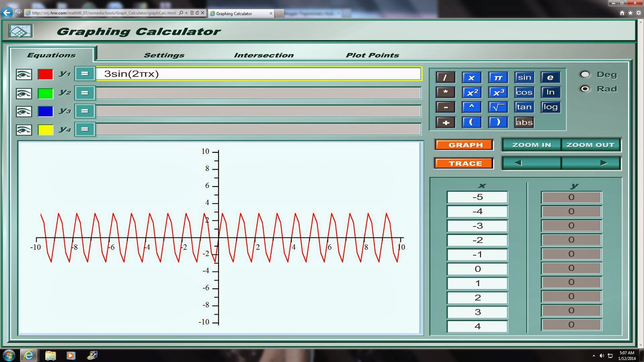Pan the graph right with arrow
This screenshot has height=362, width=644.
[x=591, y=163]
